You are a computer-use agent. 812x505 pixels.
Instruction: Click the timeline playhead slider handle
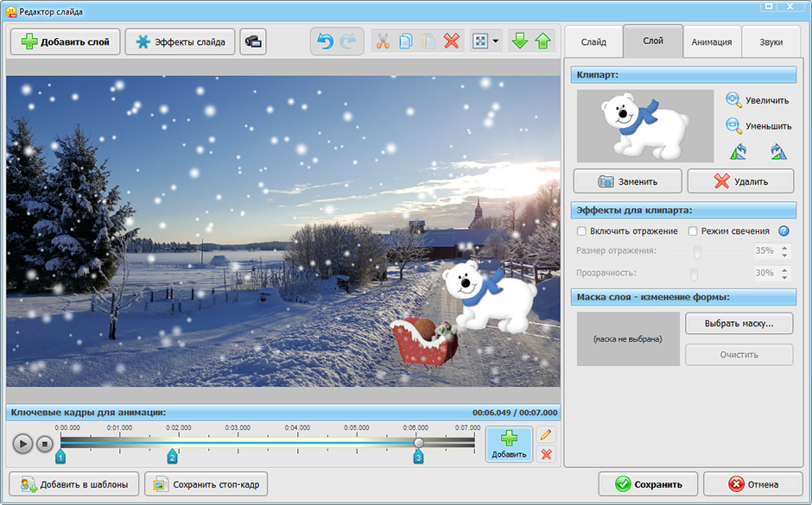419,442
